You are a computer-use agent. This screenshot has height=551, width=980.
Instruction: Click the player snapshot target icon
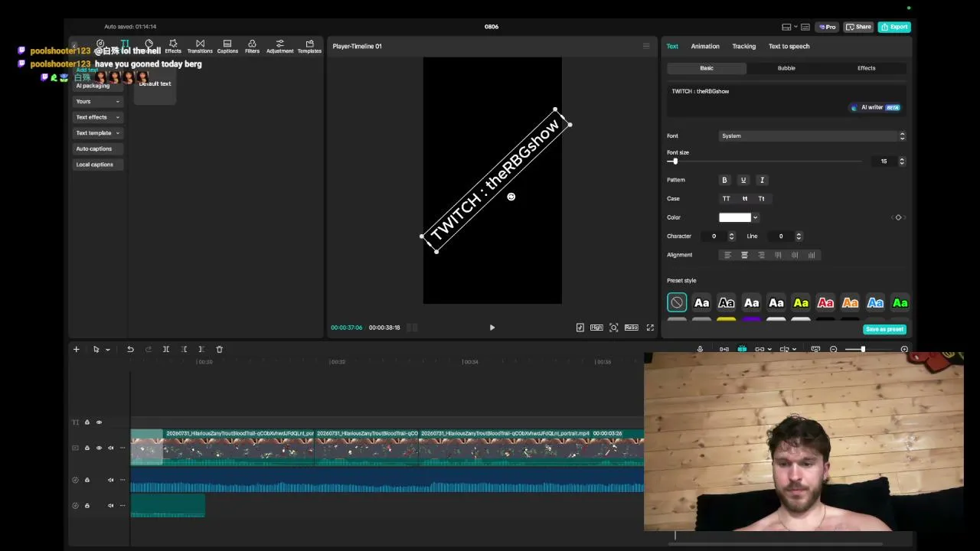[x=613, y=328]
